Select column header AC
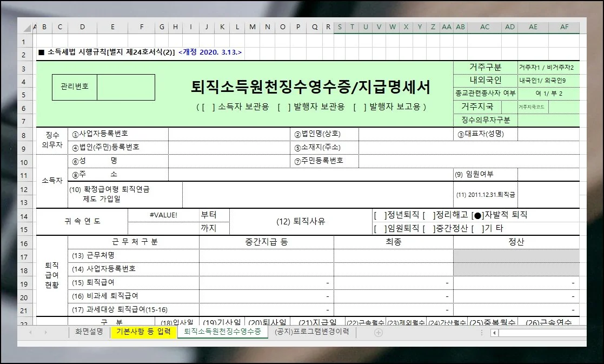The height and width of the screenshot is (364, 604). pyautogui.click(x=484, y=28)
